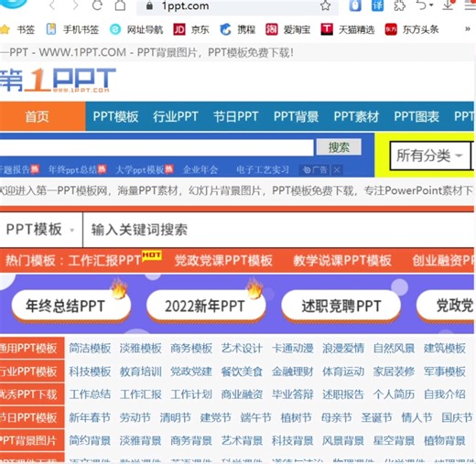
Task: Open 毕业答辩 category link
Action: click(x=292, y=394)
